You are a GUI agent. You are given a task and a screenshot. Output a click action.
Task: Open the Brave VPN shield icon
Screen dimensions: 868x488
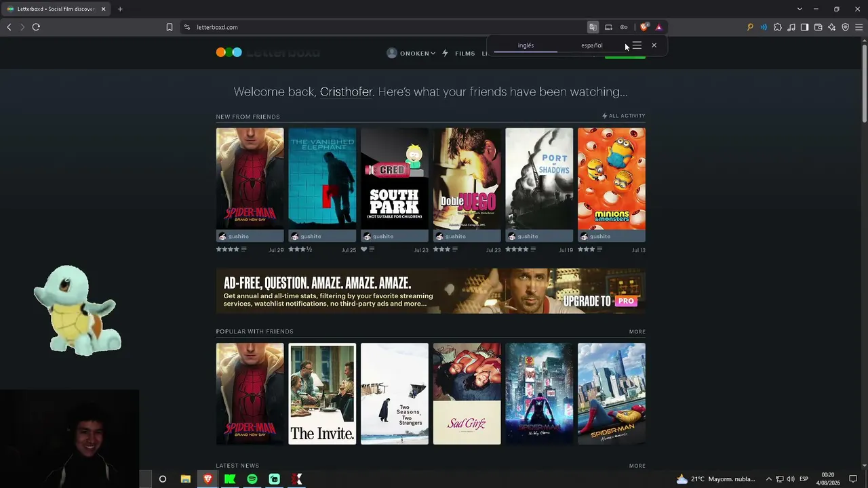(846, 27)
